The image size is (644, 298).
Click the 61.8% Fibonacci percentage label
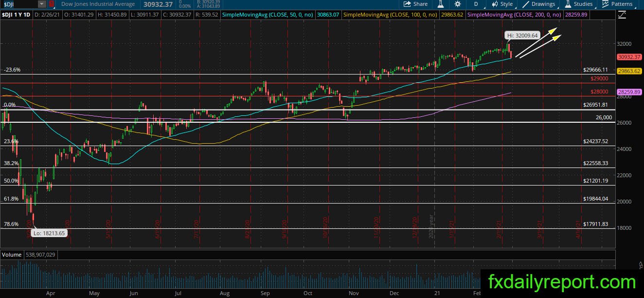[x=11, y=199]
